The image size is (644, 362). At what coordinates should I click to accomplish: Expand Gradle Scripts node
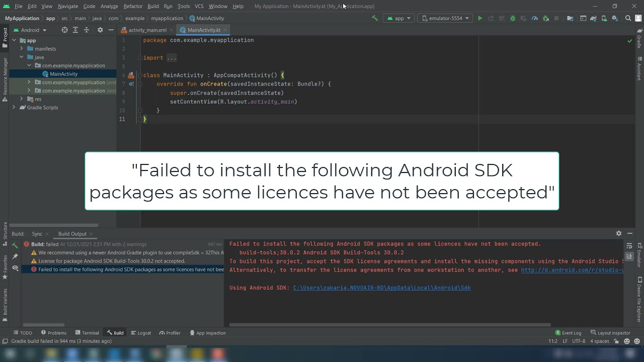[x=14, y=107]
